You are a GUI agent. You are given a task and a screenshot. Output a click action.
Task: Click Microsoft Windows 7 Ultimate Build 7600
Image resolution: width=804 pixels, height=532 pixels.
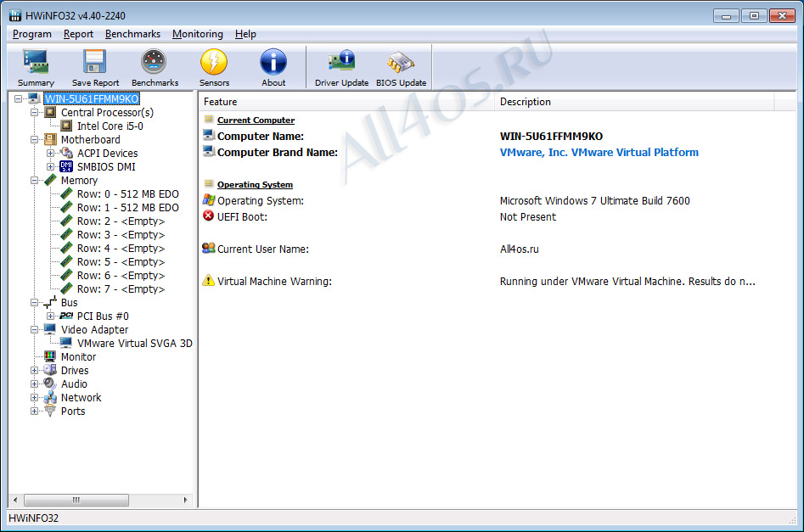595,200
